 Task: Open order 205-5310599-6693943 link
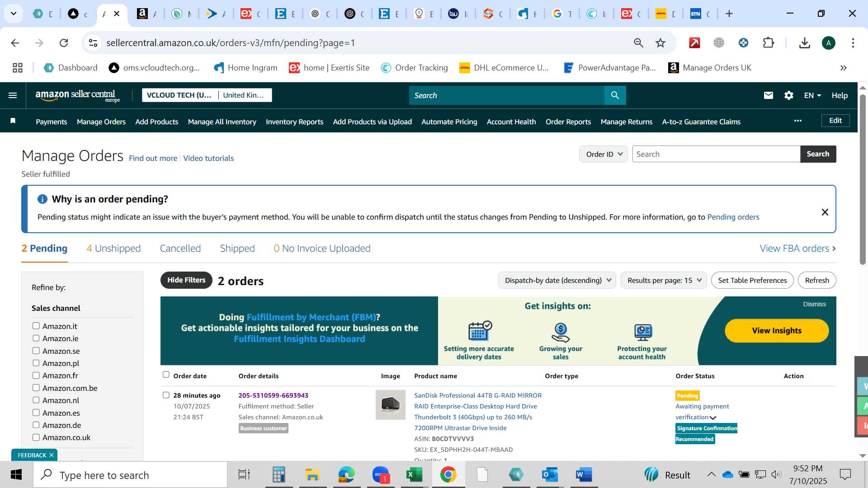point(273,395)
